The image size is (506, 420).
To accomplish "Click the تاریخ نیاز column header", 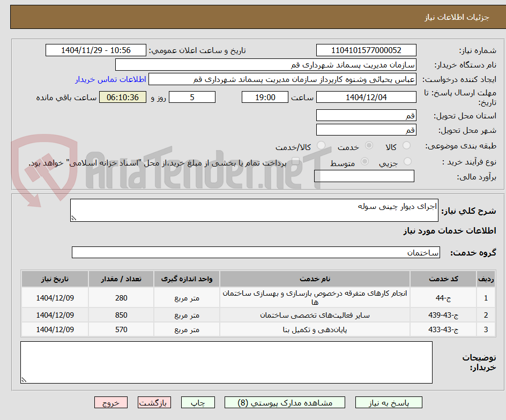I will pos(55,279).
